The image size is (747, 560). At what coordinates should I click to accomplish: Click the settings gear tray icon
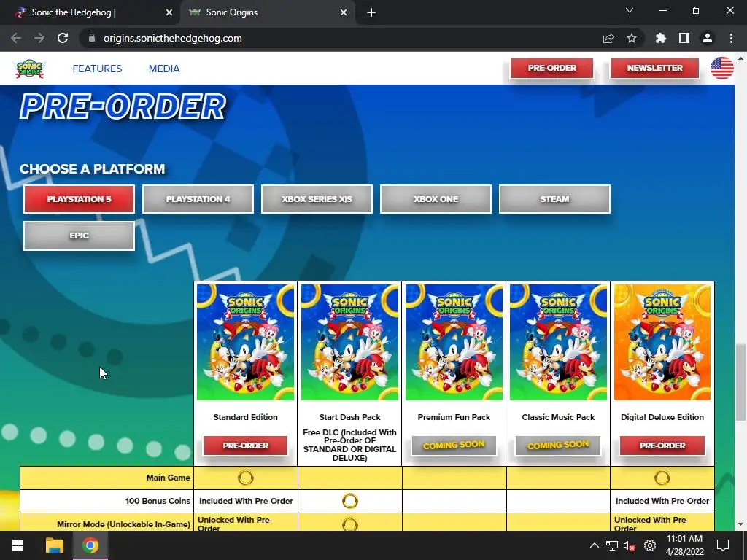click(x=650, y=545)
